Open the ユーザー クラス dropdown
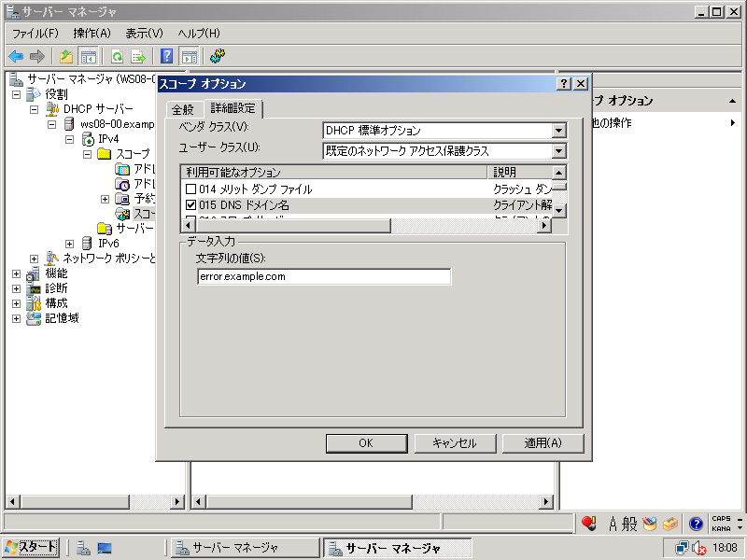 pyautogui.click(x=558, y=151)
